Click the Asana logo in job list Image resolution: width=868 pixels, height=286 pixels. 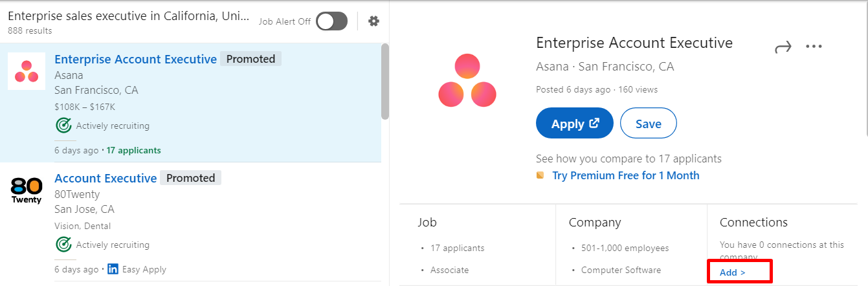27,71
